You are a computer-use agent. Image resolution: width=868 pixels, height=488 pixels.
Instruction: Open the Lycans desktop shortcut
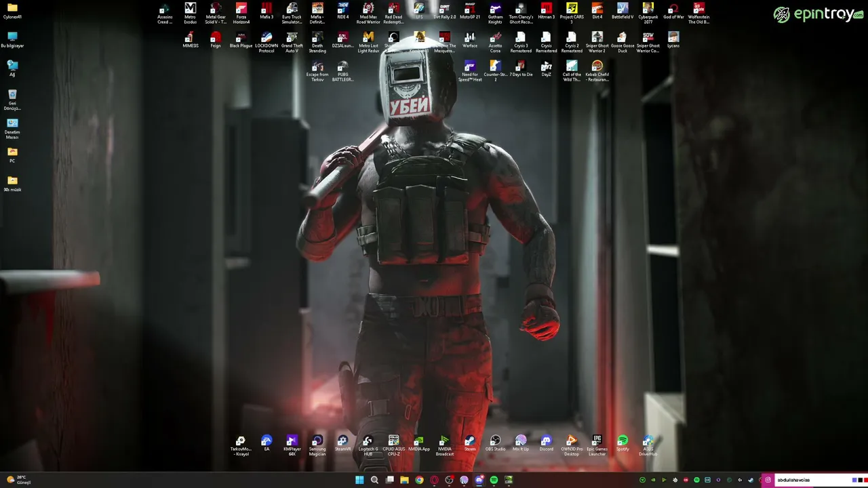click(673, 40)
